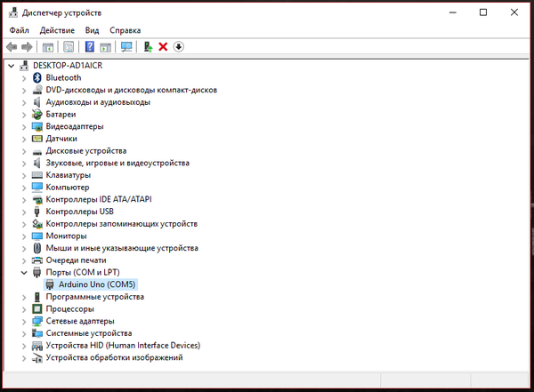Click the battery icon next to Батареи
This screenshot has width=534, height=392.
click(37, 115)
